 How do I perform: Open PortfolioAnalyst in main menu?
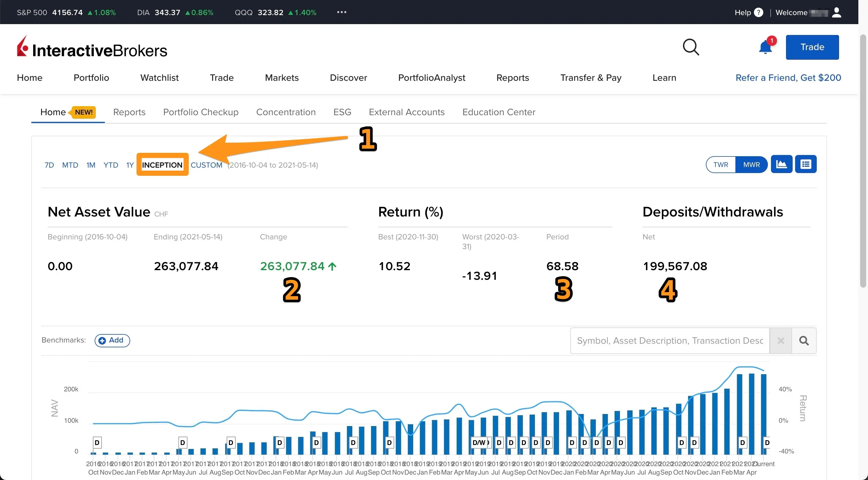(432, 77)
